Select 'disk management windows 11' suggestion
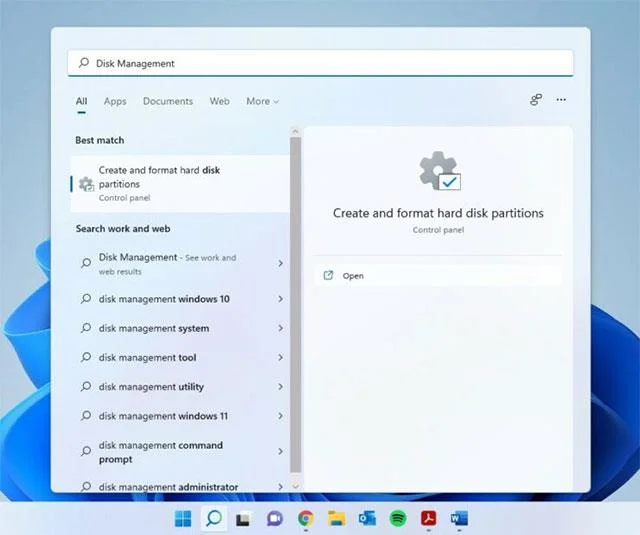640x535 pixels. tap(180, 416)
